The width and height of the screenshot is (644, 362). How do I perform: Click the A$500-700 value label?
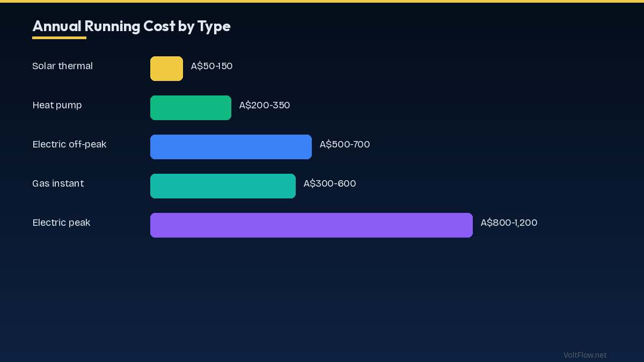pos(345,144)
